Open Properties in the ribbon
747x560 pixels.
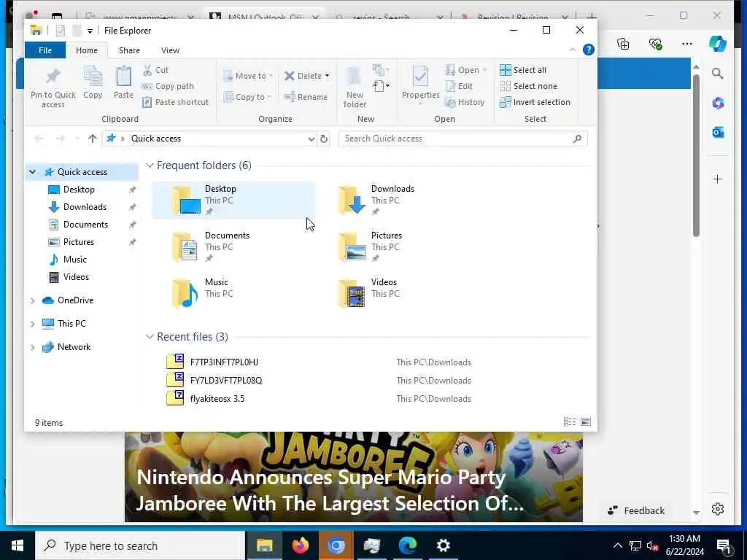click(x=420, y=82)
